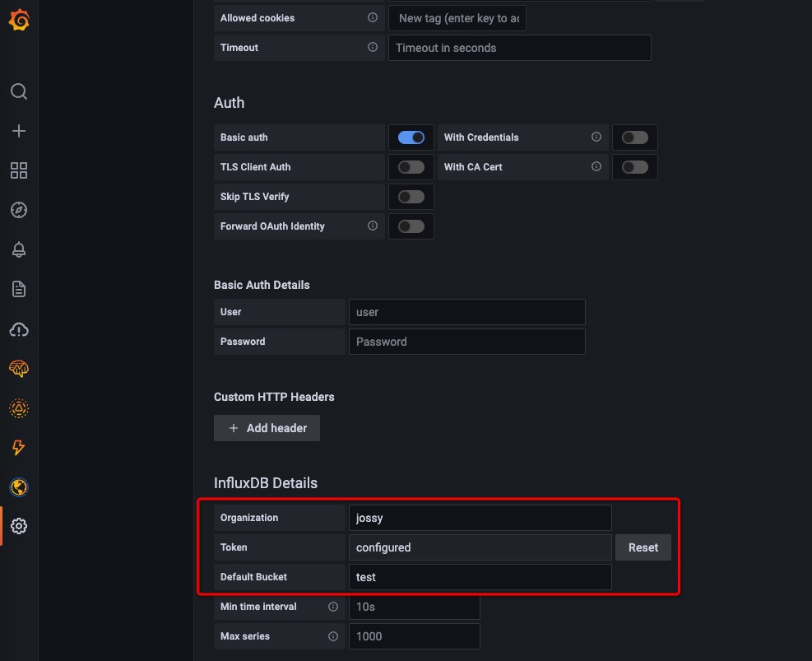Show info tooltip for With Credentials
The width and height of the screenshot is (812, 661).
tap(596, 137)
